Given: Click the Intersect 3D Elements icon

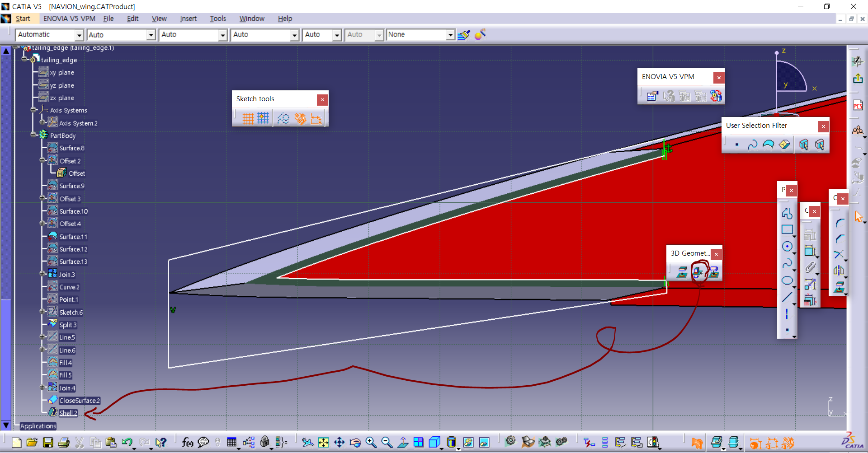Looking at the screenshot, I should pos(698,272).
